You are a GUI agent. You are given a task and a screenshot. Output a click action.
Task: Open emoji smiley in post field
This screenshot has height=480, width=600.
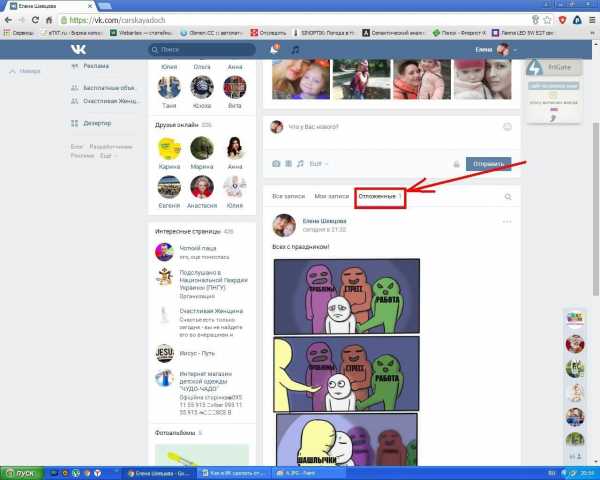pos(507,127)
